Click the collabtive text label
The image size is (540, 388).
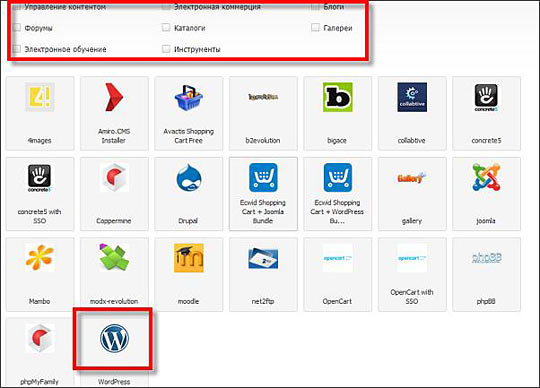(412, 140)
